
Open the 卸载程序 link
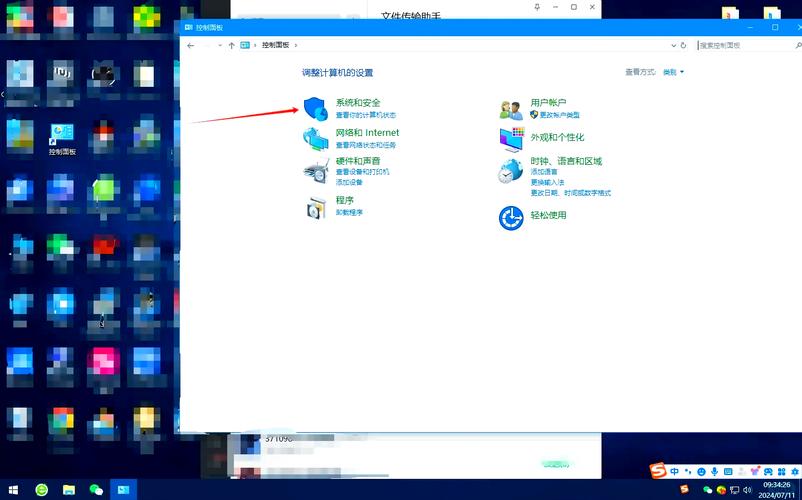point(349,213)
